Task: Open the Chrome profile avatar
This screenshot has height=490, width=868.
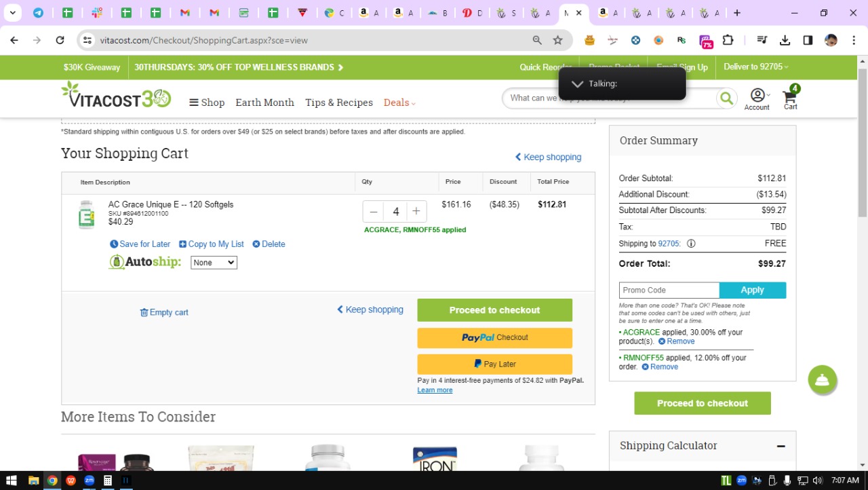Action: (x=831, y=40)
